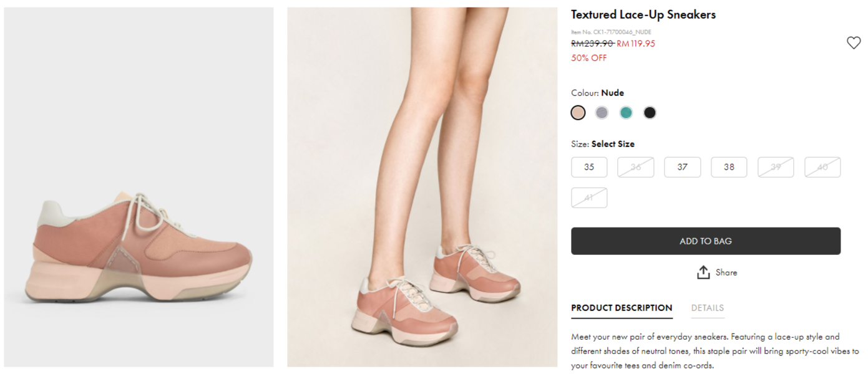Screen dimensions: 868x374
Task: Open the Product Description tab
Action: pos(622,308)
